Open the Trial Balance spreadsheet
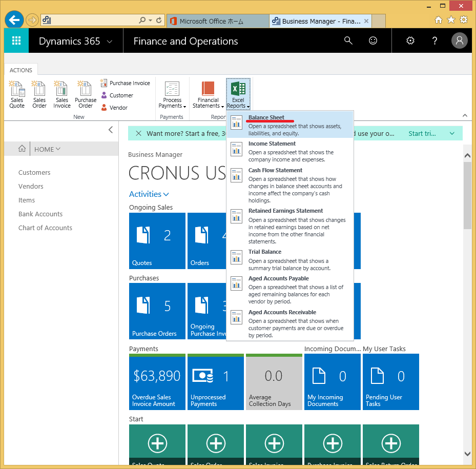 (290, 260)
